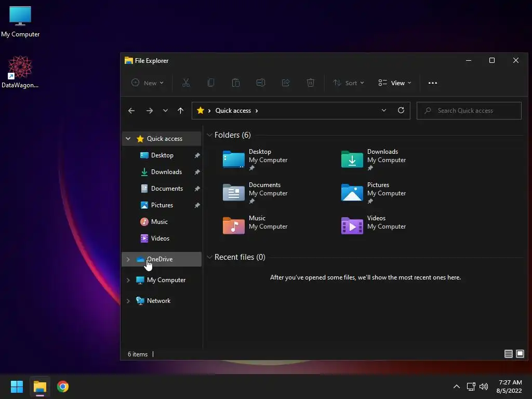Open the Downloads folder tile

[x=374, y=159]
